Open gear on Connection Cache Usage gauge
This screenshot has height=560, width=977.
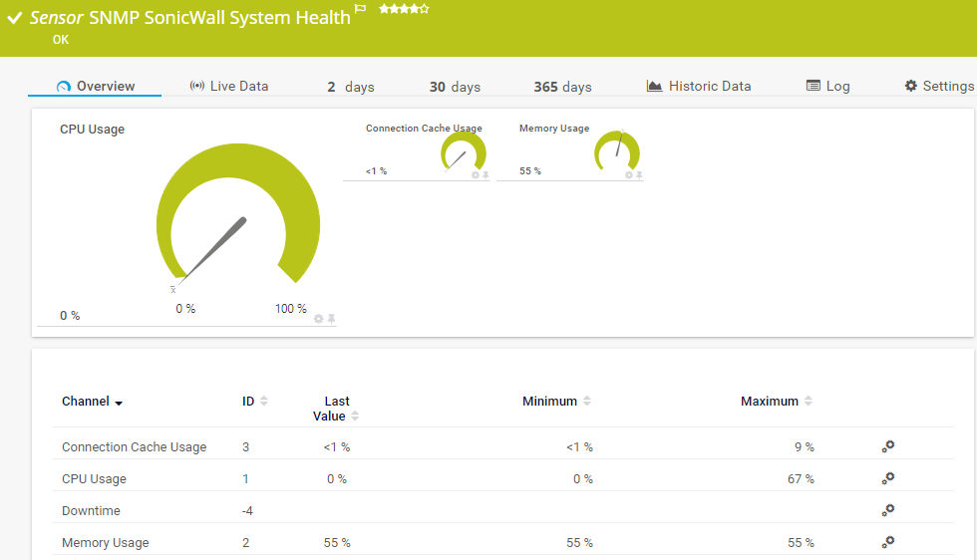pos(476,174)
